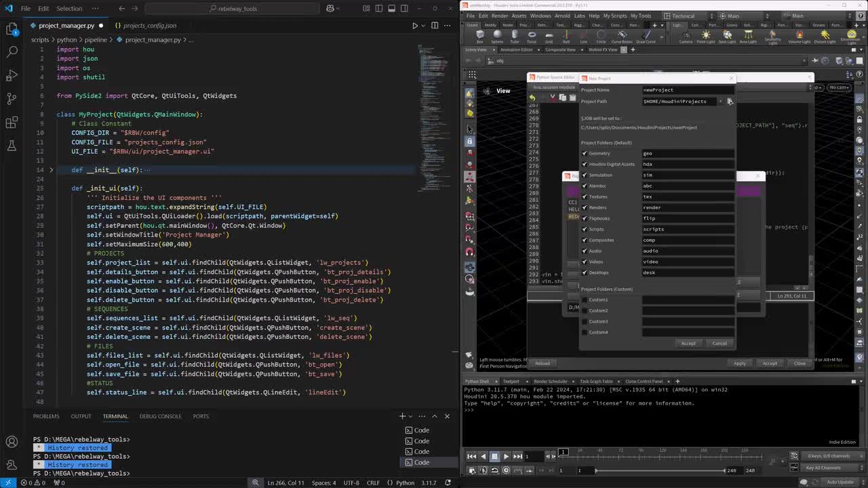Expand the folded __init__ method

tap(51, 170)
